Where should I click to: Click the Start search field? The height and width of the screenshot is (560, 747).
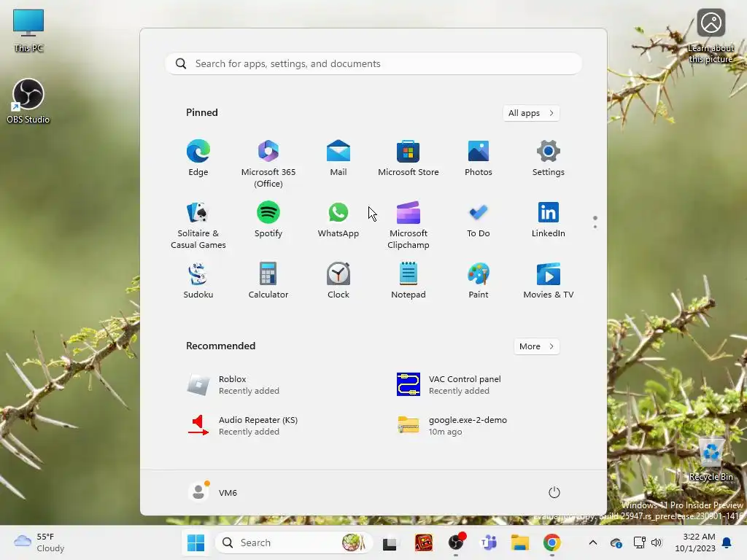(x=373, y=64)
